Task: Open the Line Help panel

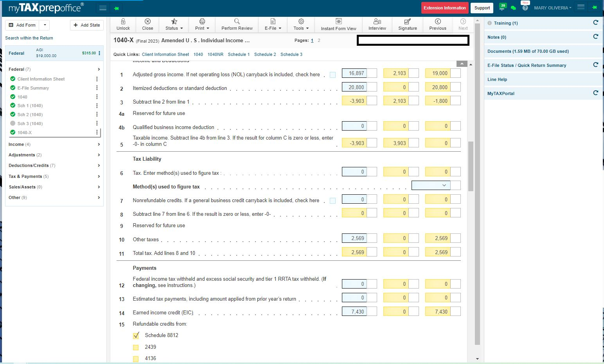Action: (x=543, y=79)
